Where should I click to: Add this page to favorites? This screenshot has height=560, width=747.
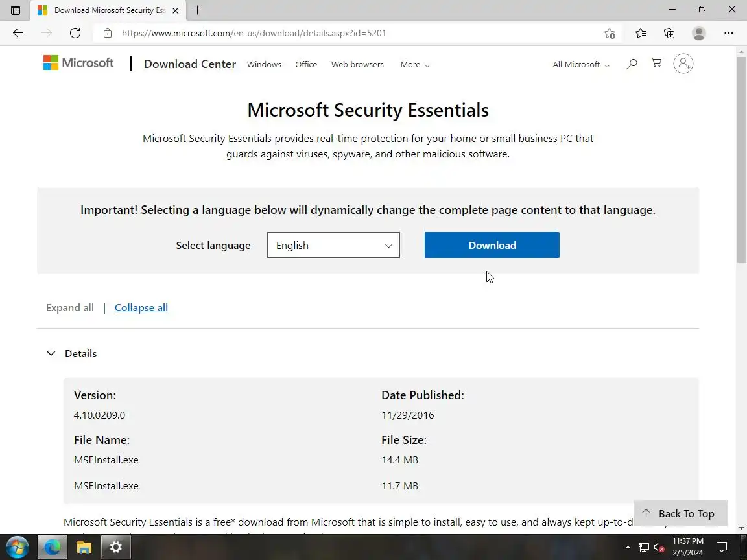click(610, 33)
